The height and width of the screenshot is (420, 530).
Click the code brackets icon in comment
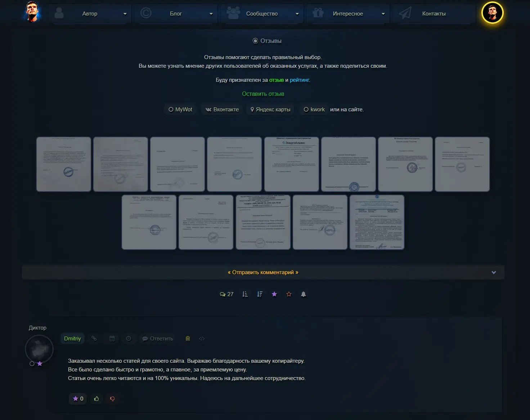coord(202,339)
